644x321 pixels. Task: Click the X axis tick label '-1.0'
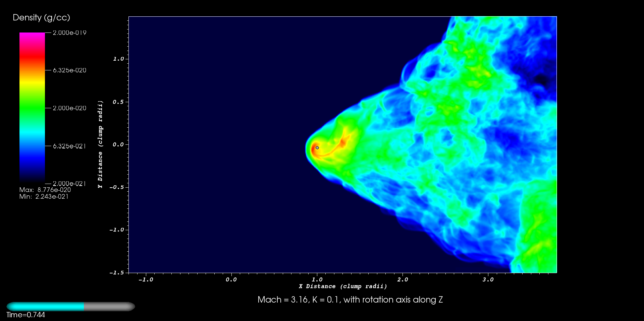(x=146, y=280)
